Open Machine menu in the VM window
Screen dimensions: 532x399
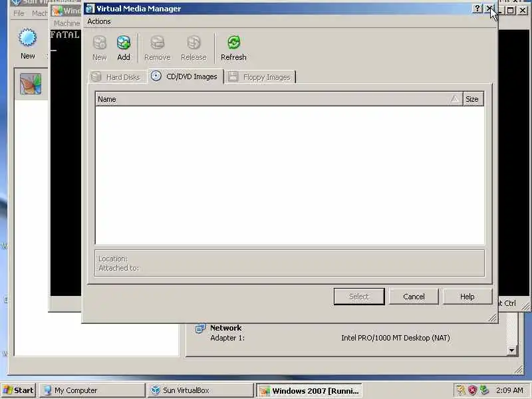point(66,23)
